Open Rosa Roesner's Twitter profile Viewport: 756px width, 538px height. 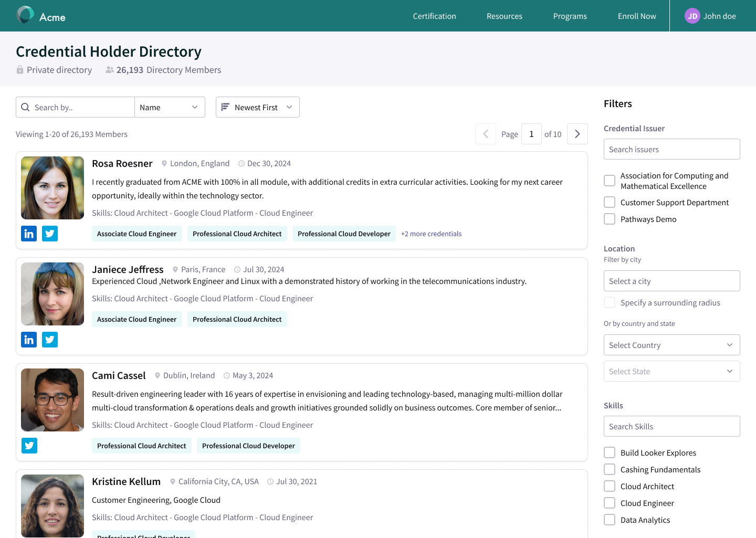point(50,234)
